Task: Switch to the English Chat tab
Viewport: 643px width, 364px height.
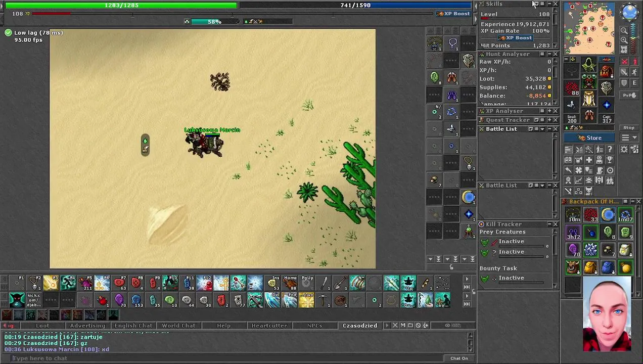Action: click(133, 326)
